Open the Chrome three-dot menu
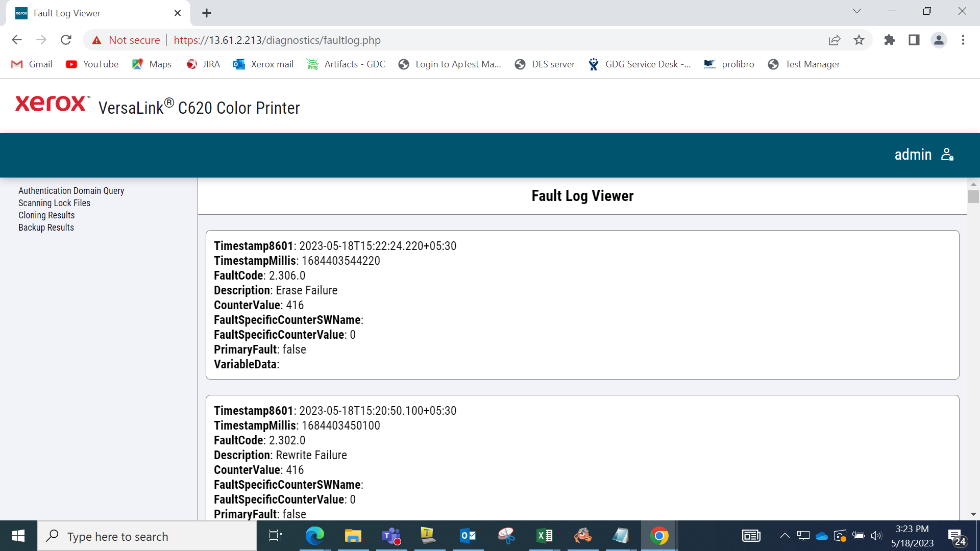980x551 pixels. coord(963,40)
